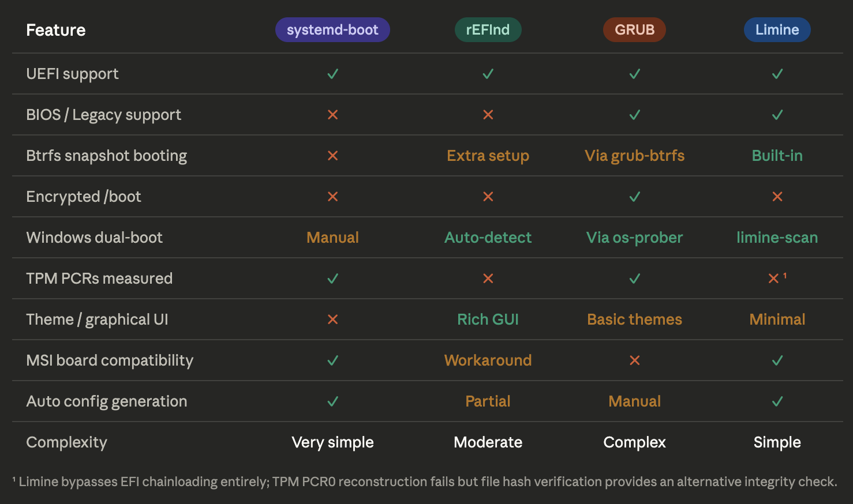Click Limine Auto config generation checkmark

pos(777,401)
